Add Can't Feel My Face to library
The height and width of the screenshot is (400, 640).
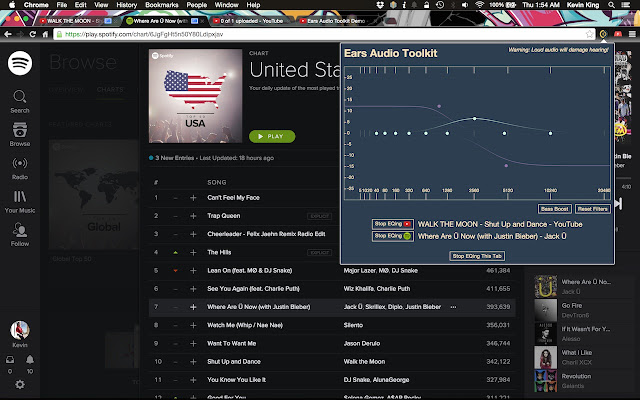pos(193,198)
